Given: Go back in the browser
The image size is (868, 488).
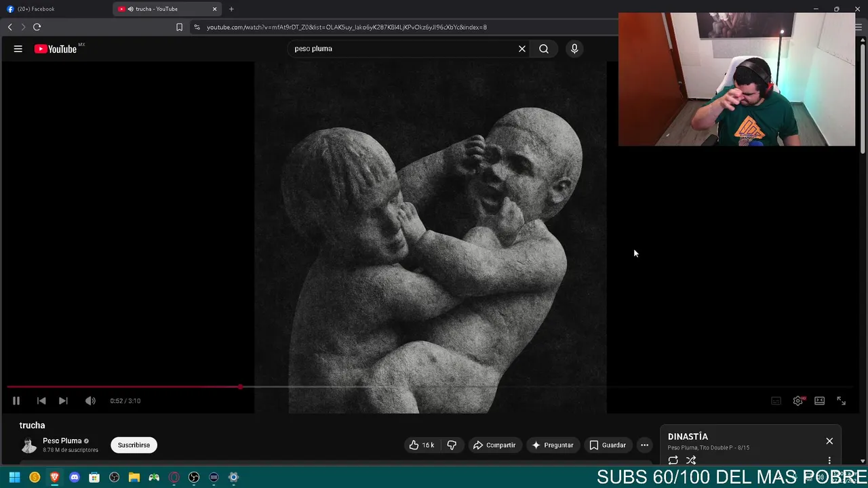Looking at the screenshot, I should [10, 27].
